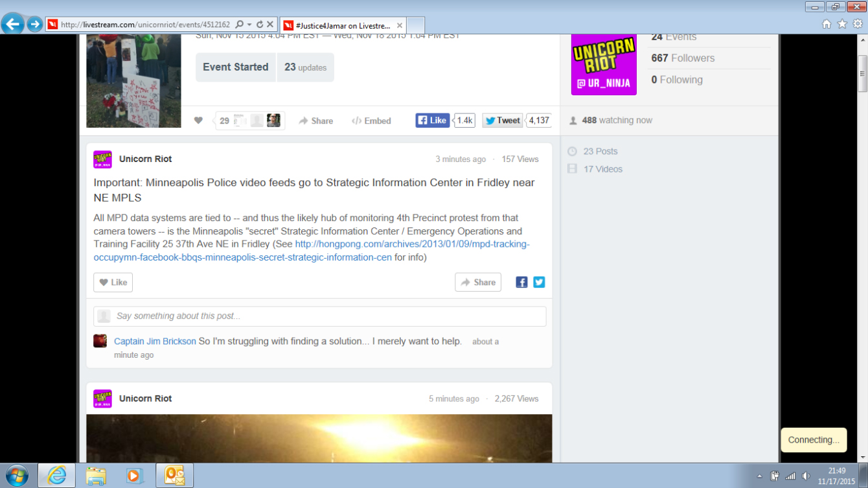Share the post via the Twitter icon
This screenshot has height=488, width=868.
538,282
